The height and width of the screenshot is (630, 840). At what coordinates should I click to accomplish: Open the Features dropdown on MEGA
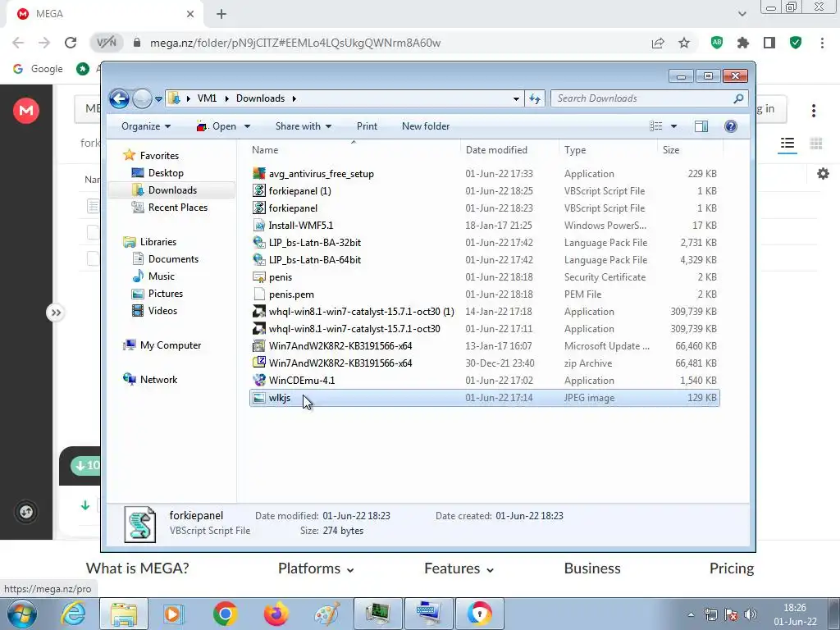(x=459, y=568)
